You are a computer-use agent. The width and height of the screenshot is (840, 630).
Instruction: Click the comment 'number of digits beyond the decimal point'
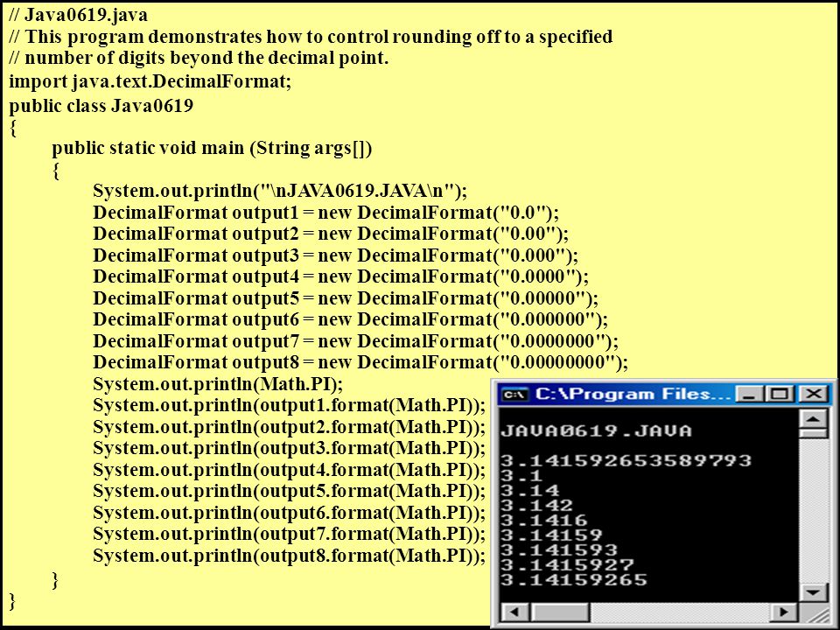pyautogui.click(x=199, y=58)
